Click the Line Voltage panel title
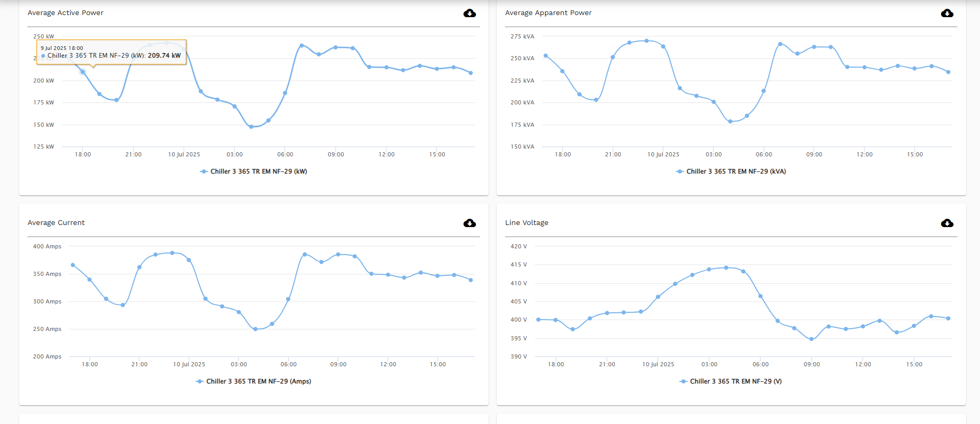This screenshot has height=424, width=980. click(526, 223)
